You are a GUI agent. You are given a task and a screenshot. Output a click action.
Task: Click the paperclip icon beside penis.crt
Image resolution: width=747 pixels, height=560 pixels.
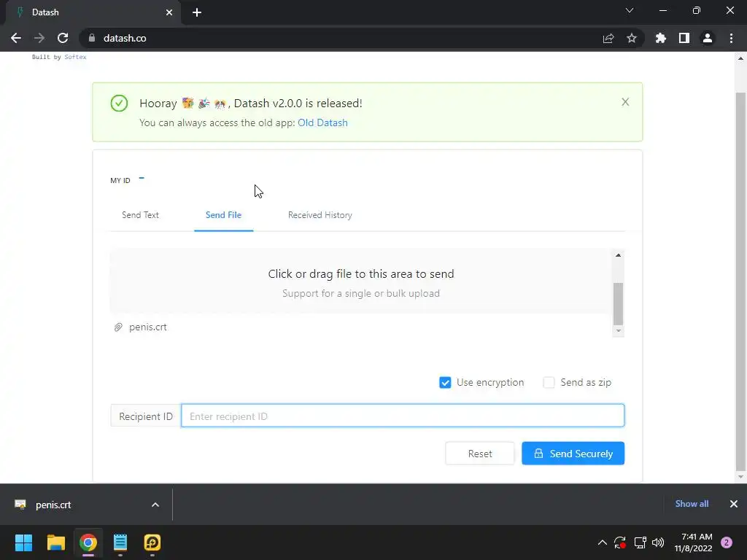click(118, 327)
